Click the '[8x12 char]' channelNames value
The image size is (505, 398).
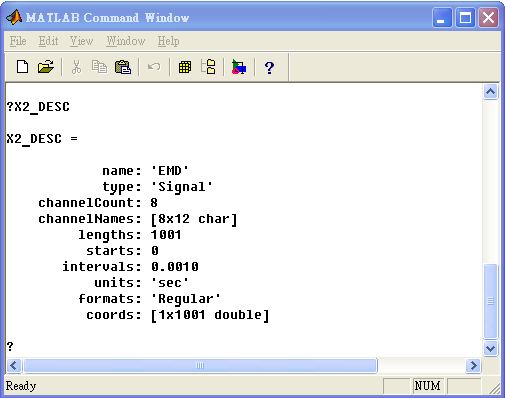194,219
